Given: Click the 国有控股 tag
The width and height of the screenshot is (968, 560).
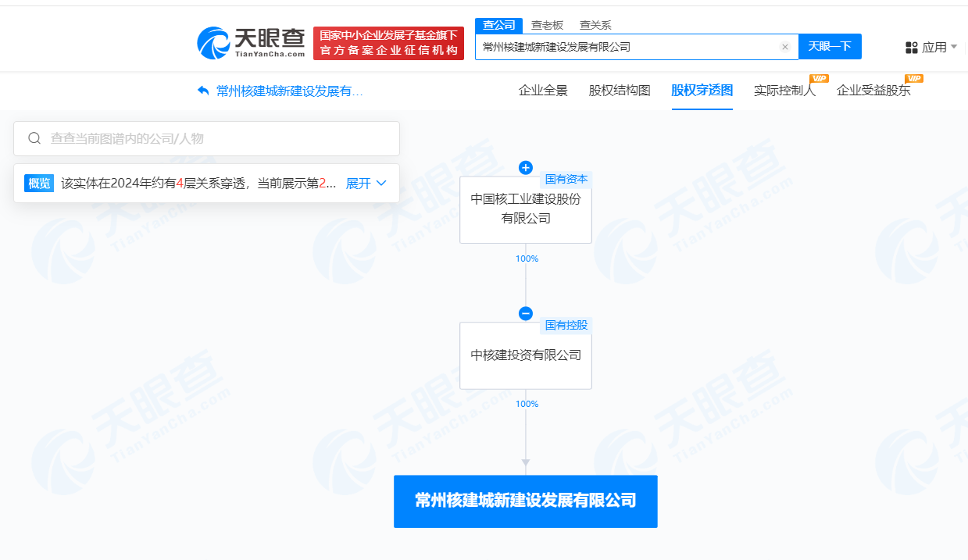Looking at the screenshot, I should [566, 325].
